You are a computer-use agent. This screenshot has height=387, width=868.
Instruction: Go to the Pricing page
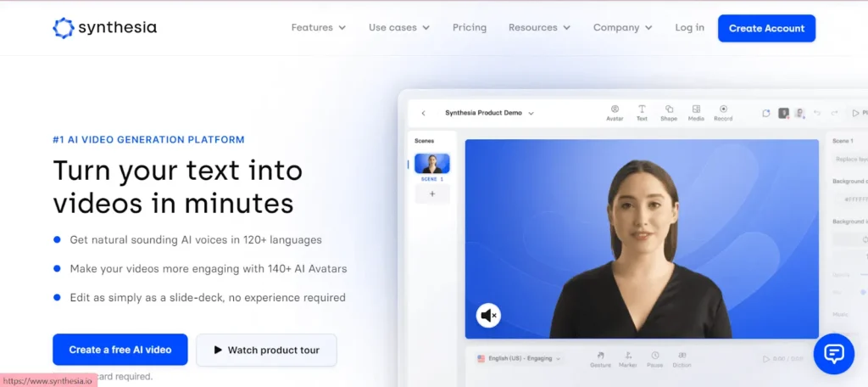(x=470, y=28)
